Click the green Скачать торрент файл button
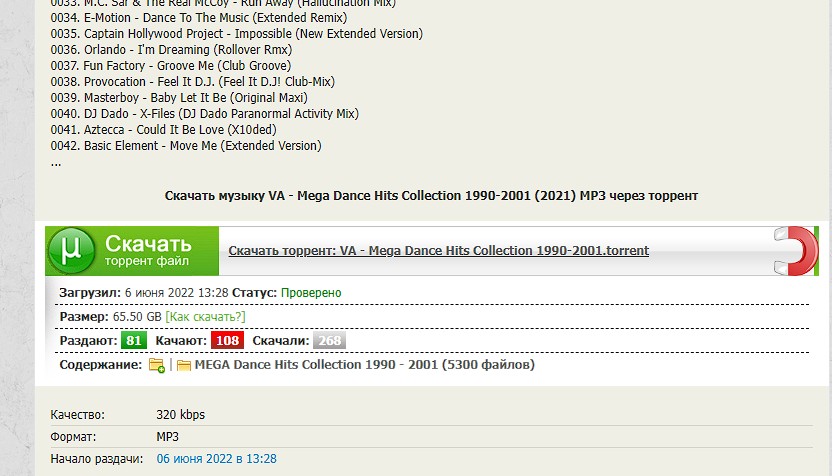This screenshot has width=832, height=476. pos(132,250)
